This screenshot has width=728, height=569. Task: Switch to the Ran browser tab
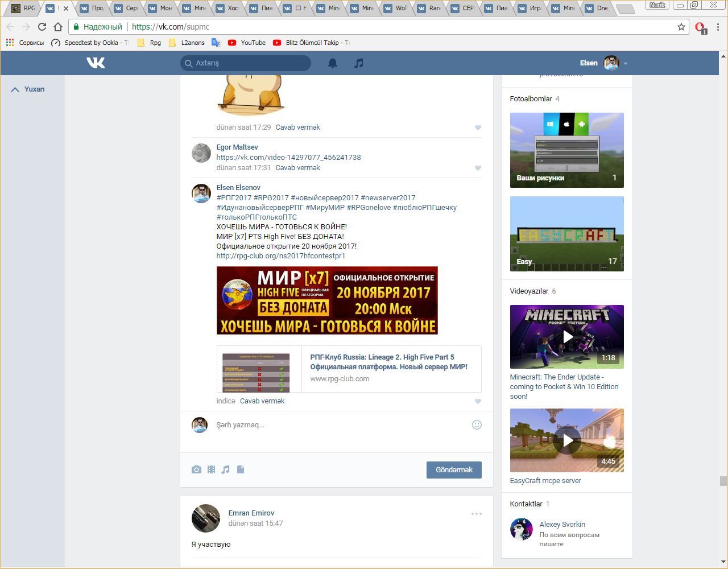(429, 8)
